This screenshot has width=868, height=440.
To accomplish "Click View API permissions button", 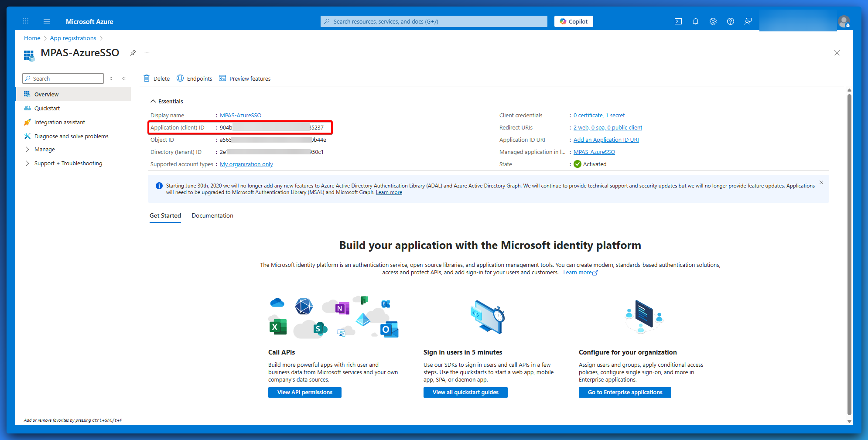I will (x=305, y=392).
